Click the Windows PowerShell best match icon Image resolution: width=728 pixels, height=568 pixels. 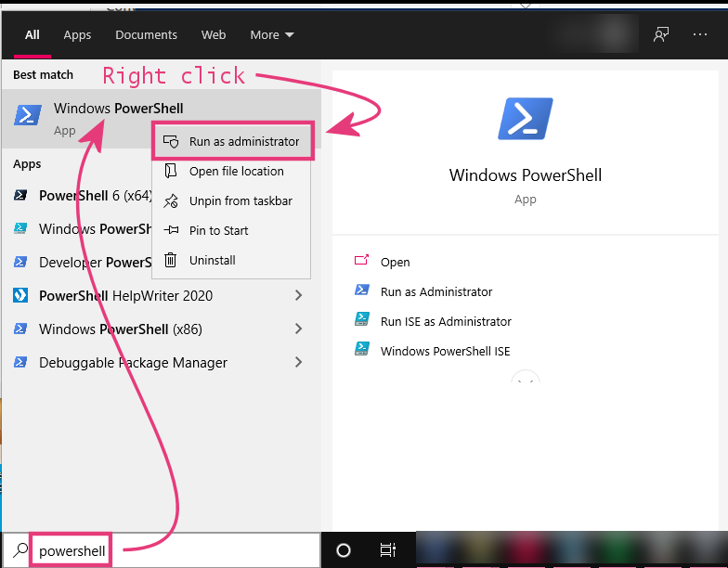28,115
